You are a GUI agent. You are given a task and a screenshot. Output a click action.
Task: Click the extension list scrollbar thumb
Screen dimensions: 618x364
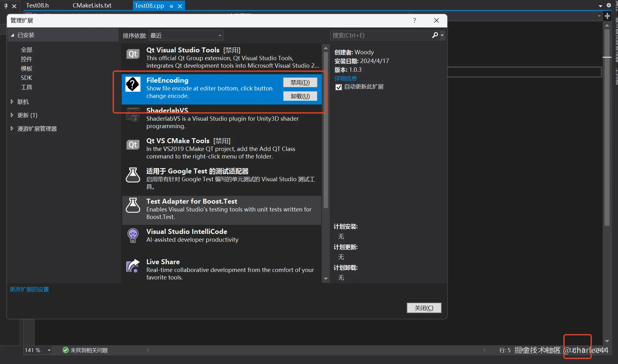[326, 130]
